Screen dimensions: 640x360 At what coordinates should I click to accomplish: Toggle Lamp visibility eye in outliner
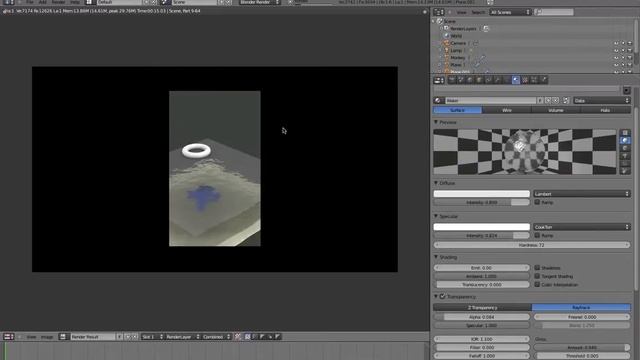click(616, 51)
